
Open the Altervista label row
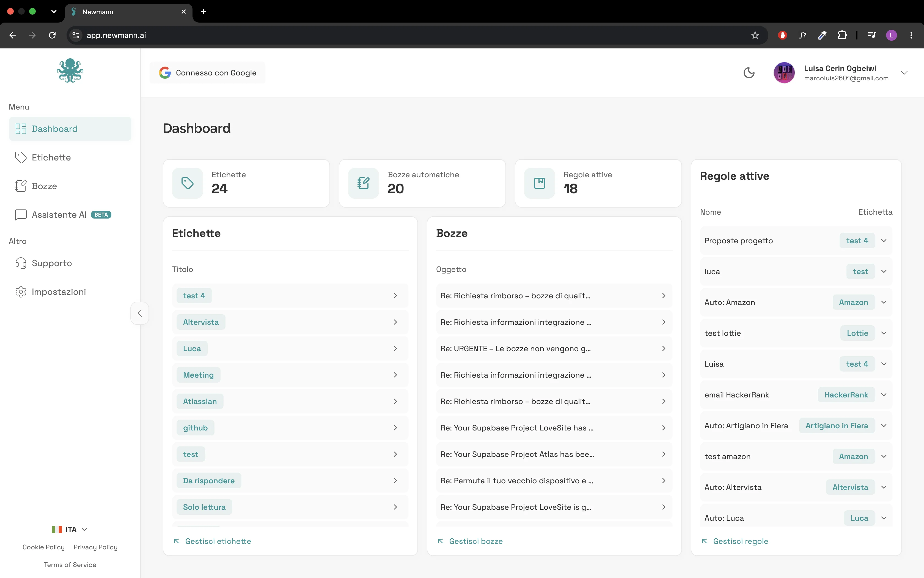click(290, 322)
